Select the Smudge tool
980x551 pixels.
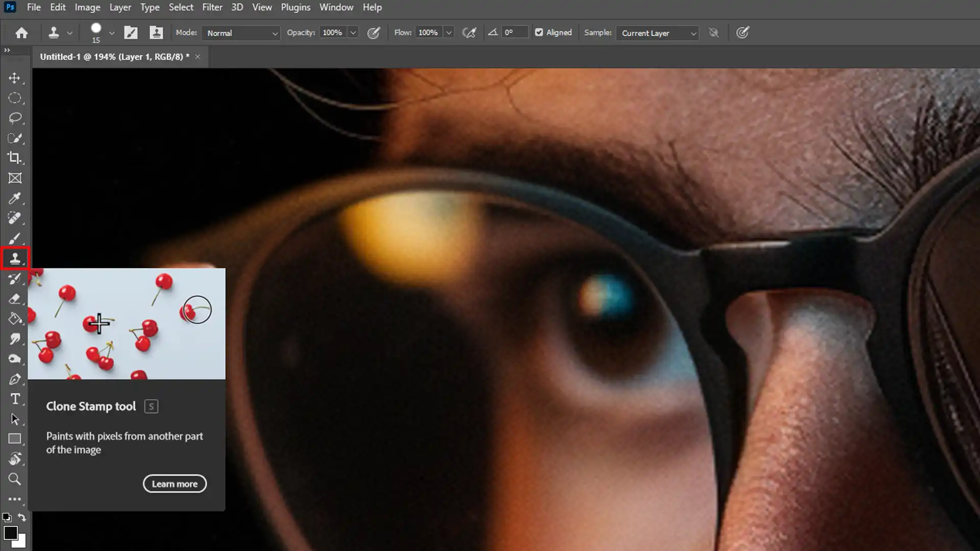coord(15,339)
